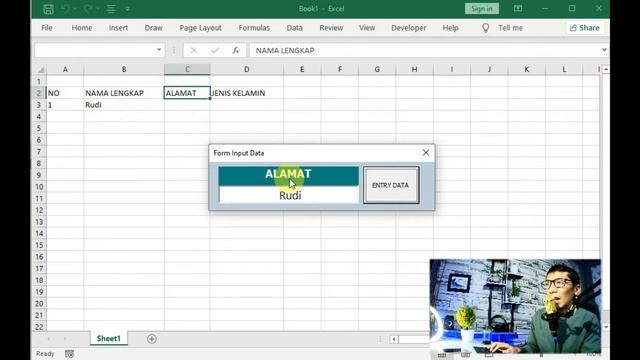
Task: Click the horizontal scrollbar left arrow
Action: tap(394, 339)
